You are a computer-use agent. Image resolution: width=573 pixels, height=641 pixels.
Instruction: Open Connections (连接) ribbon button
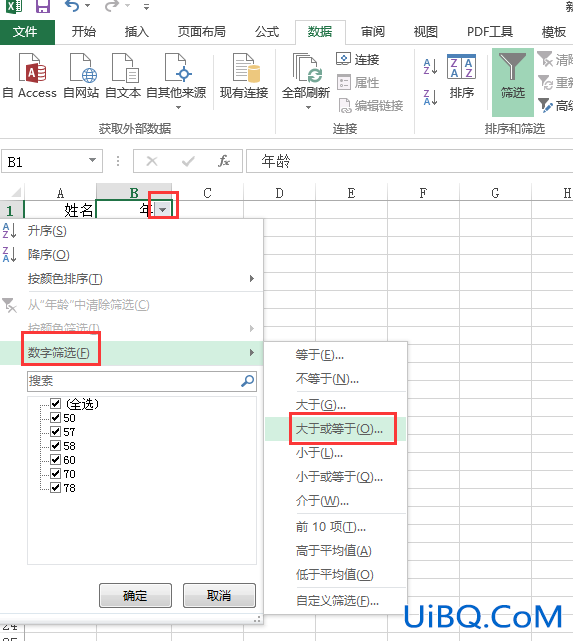(358, 60)
